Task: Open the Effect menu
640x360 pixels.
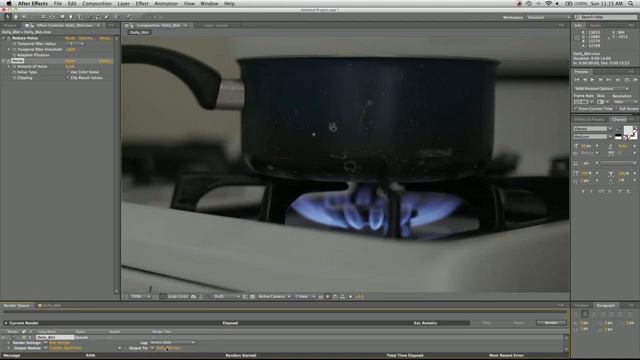Action: click(x=142, y=3)
